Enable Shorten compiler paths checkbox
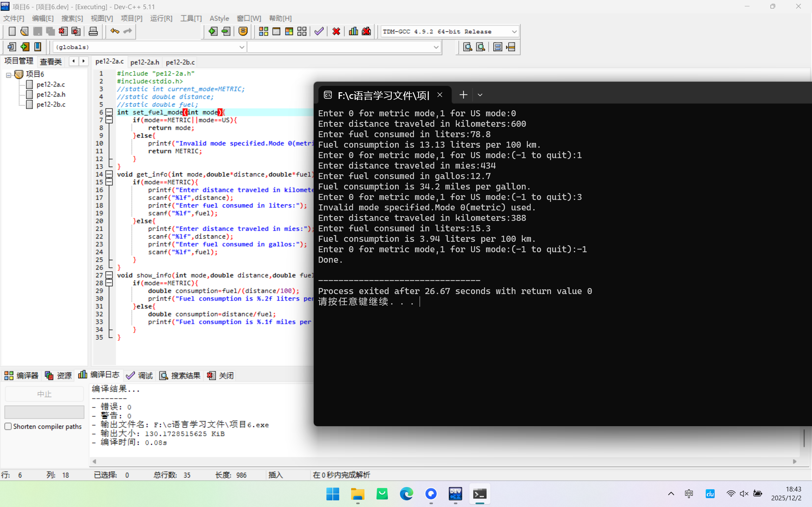The width and height of the screenshot is (812, 507). [x=8, y=426]
